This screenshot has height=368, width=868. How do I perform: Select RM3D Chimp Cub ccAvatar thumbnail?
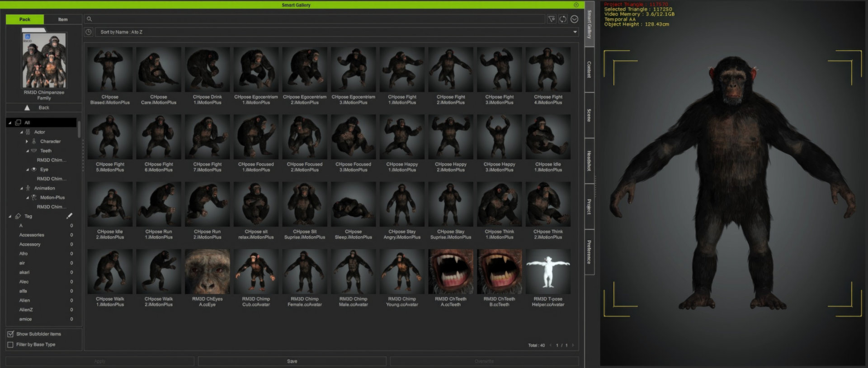click(x=256, y=271)
